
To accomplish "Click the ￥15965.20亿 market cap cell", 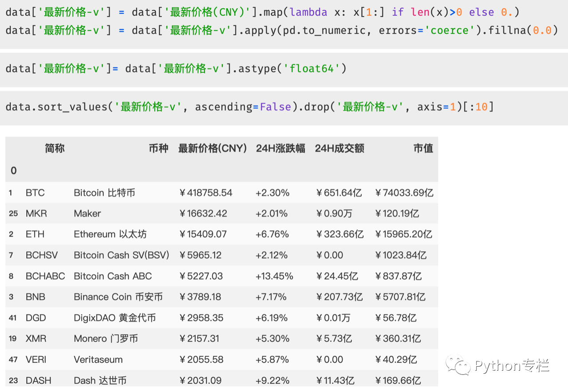I will [403, 234].
